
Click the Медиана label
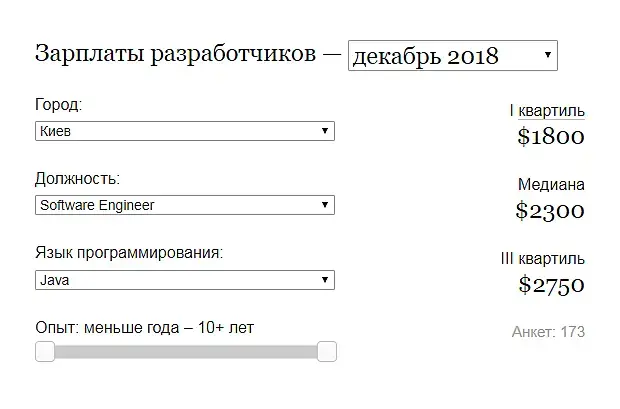[x=551, y=185]
